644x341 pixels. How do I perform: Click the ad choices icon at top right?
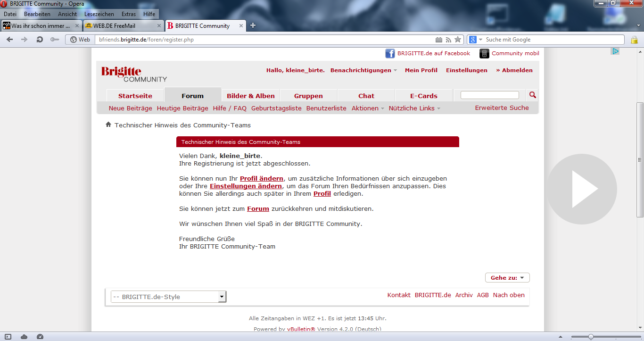615,51
